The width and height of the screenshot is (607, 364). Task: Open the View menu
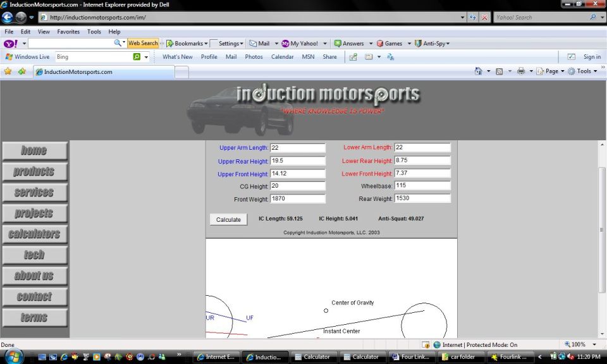tap(44, 32)
